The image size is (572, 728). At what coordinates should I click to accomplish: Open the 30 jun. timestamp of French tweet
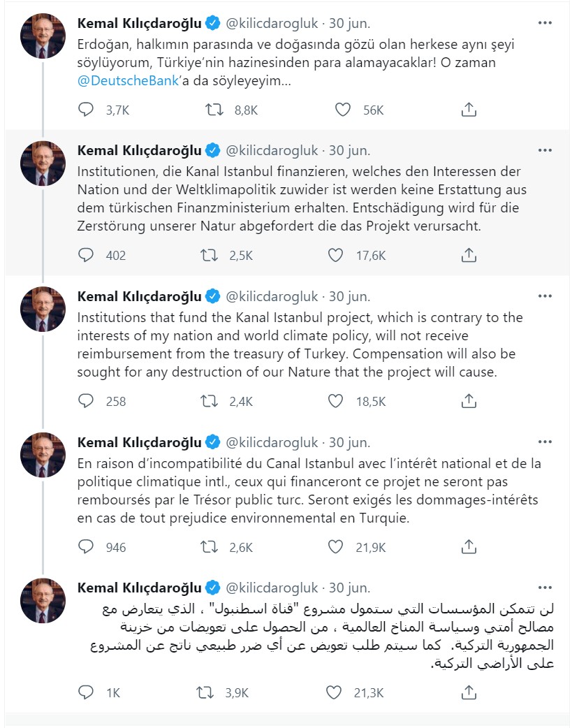click(350, 442)
